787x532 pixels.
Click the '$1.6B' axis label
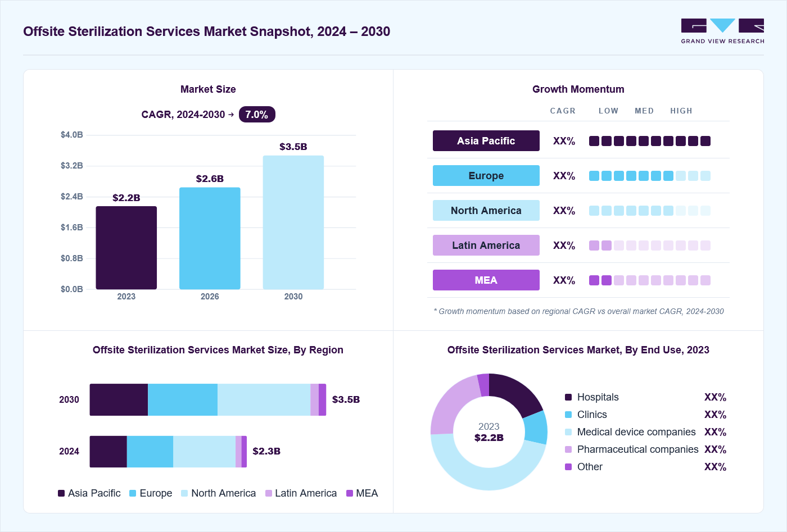(72, 228)
